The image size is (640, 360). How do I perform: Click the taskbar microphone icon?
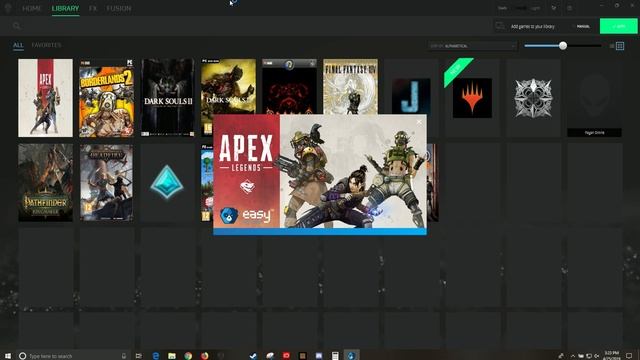124,356
